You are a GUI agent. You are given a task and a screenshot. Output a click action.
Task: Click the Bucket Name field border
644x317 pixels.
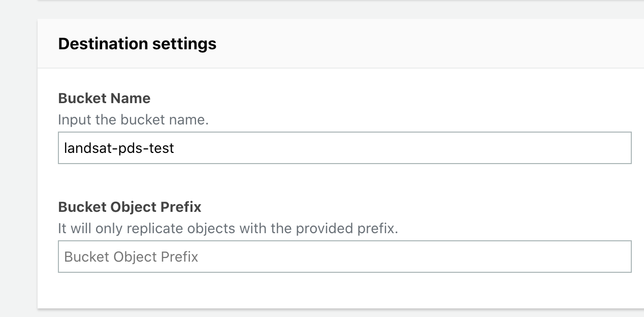tap(344, 134)
